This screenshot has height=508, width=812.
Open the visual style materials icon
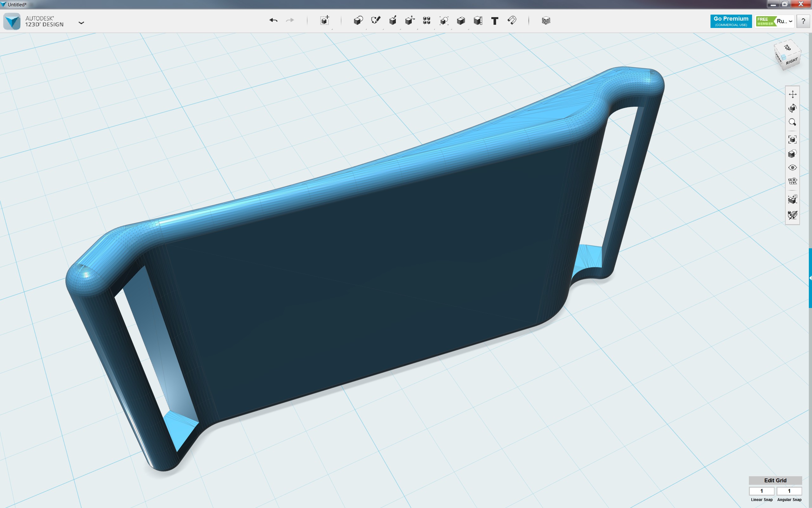point(793,154)
